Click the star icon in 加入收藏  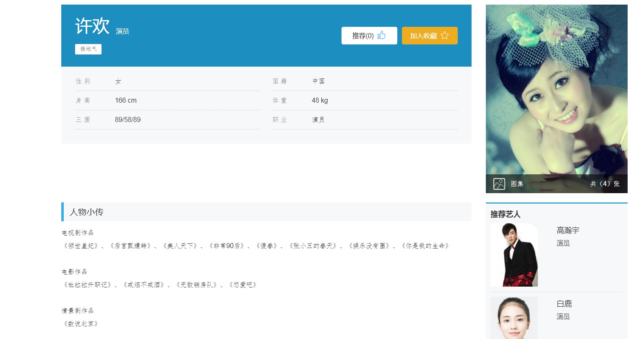[x=445, y=36]
